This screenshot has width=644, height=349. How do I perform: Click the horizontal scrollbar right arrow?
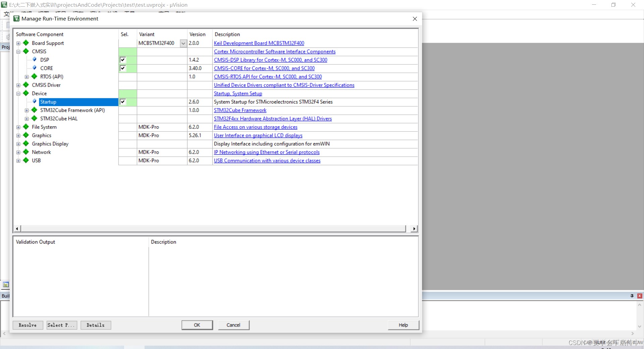click(x=414, y=229)
